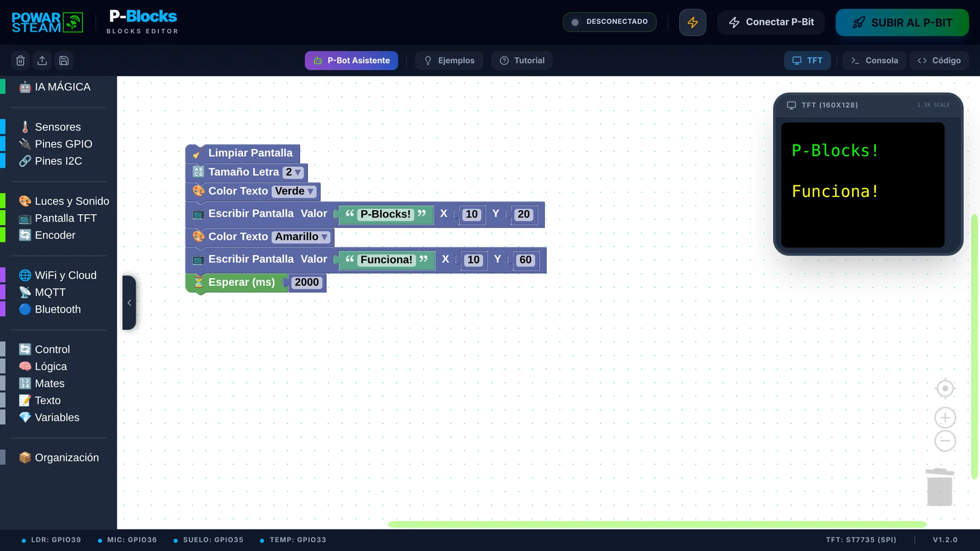Open the Pantalla TFT category
This screenshot has width=980, height=551.
[58, 218]
